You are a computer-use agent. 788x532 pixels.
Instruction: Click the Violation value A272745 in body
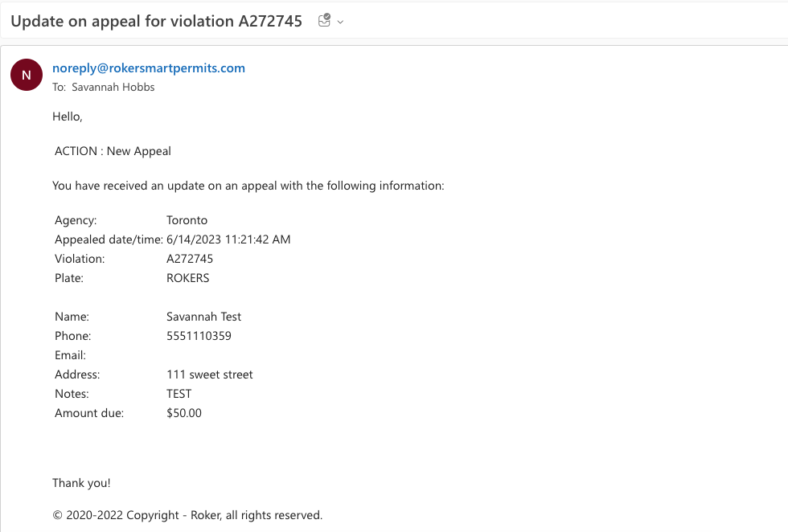point(190,259)
